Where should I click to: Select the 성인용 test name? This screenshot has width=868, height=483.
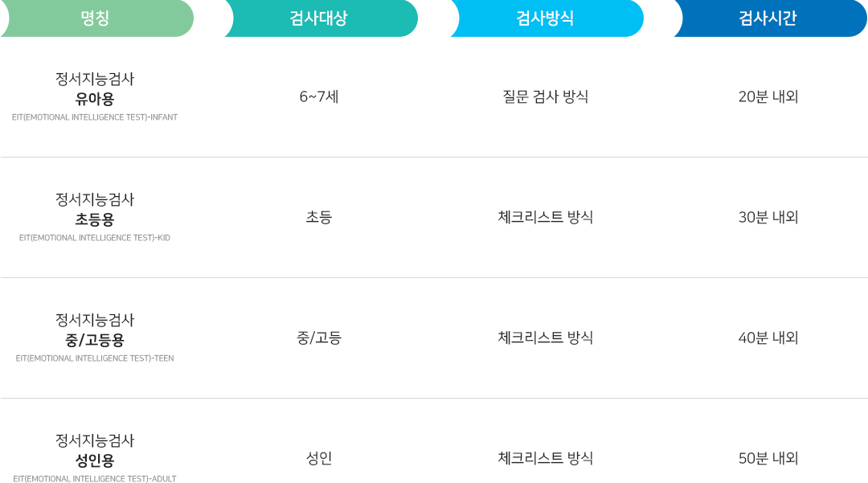coord(95,460)
